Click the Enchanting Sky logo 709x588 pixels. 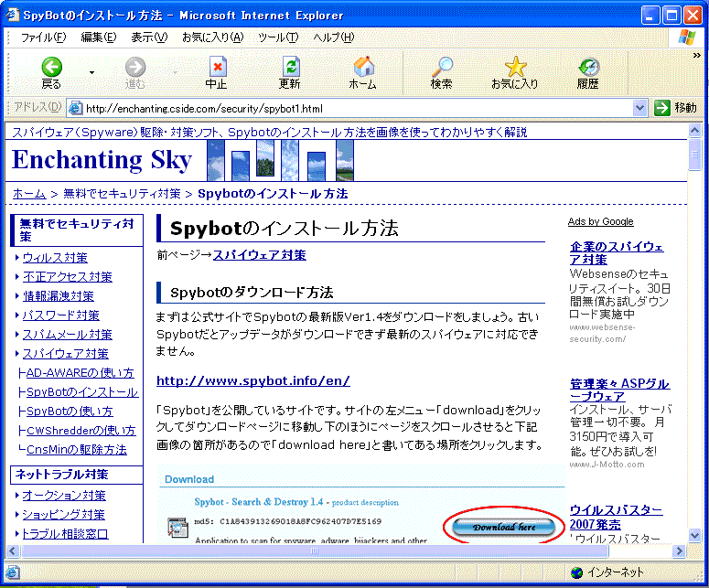(102, 160)
